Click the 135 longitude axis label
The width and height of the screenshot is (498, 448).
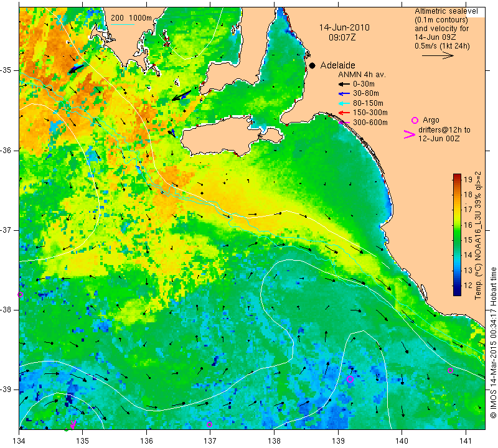pos(83,441)
